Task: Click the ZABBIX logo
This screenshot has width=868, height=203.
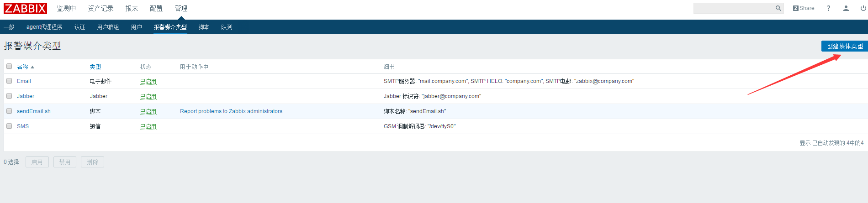Action: pos(25,8)
